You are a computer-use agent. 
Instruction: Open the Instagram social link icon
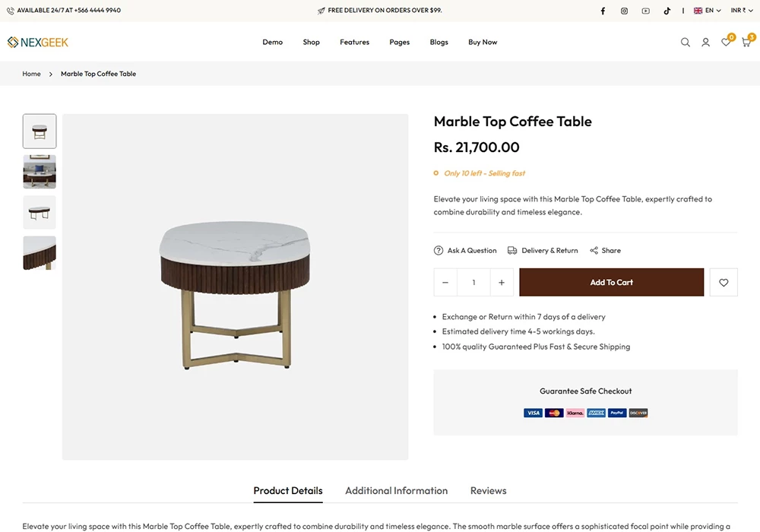pyautogui.click(x=624, y=11)
